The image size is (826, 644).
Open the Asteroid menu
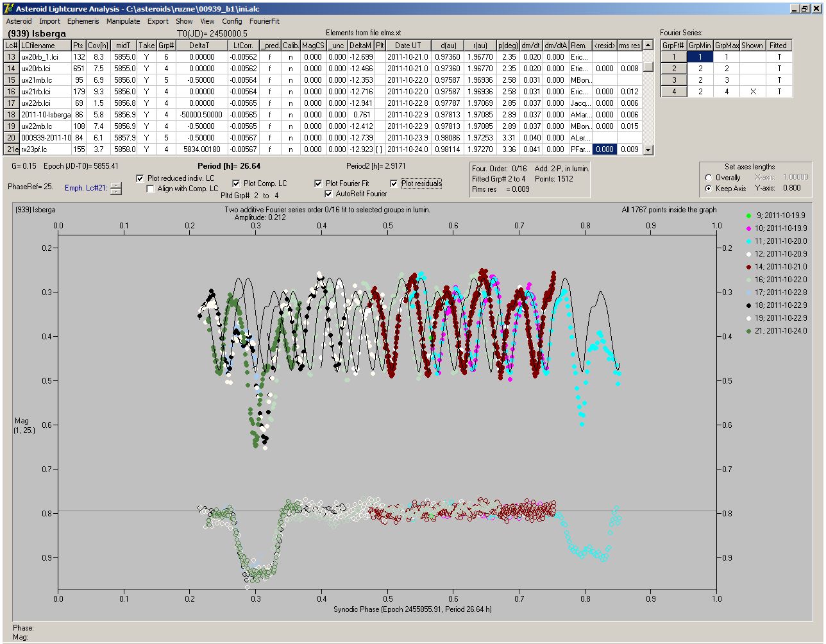(19, 21)
